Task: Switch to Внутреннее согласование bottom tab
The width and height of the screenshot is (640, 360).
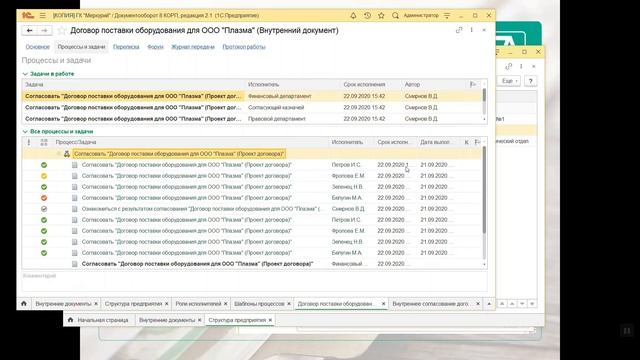Action: (x=431, y=304)
